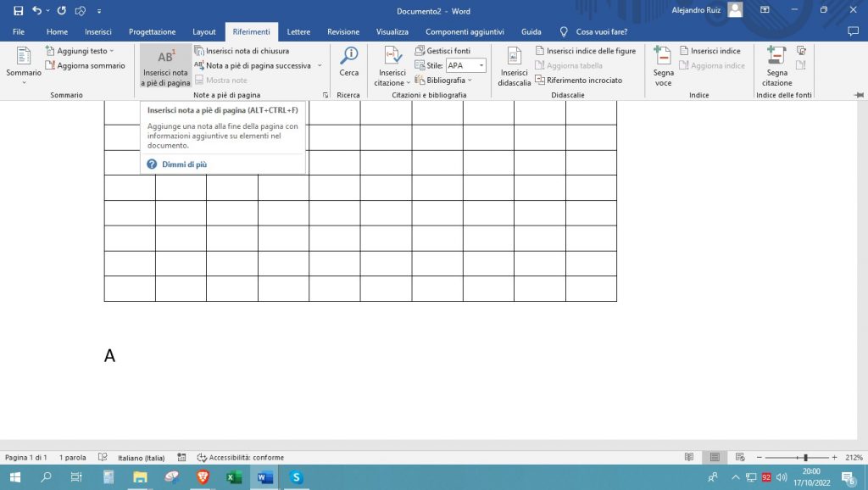This screenshot has width=868, height=490.
Task: Click Inserisci didascalia icon
Action: coord(514,58)
